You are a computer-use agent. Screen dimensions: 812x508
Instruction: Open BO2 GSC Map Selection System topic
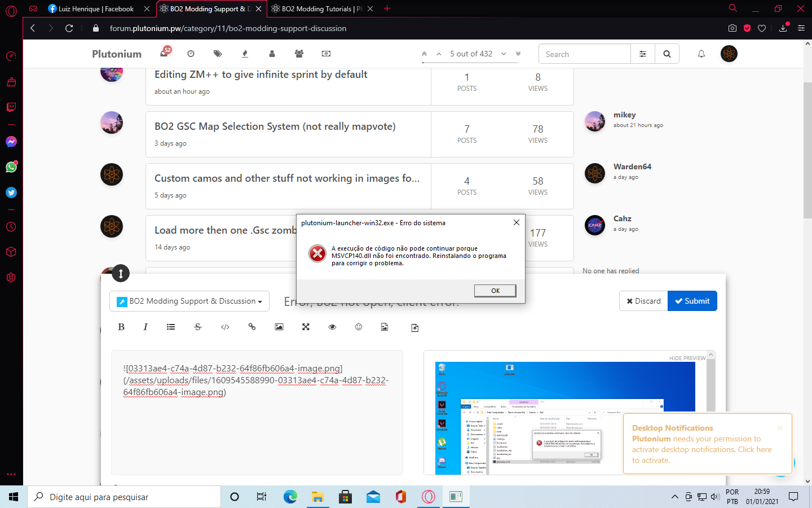[275, 126]
